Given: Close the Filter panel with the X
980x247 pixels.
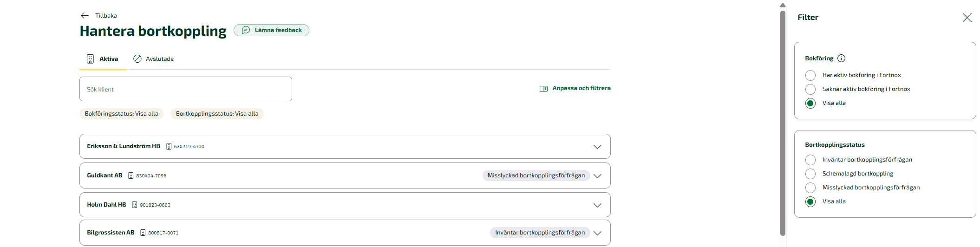Looking at the screenshot, I should pos(967,18).
